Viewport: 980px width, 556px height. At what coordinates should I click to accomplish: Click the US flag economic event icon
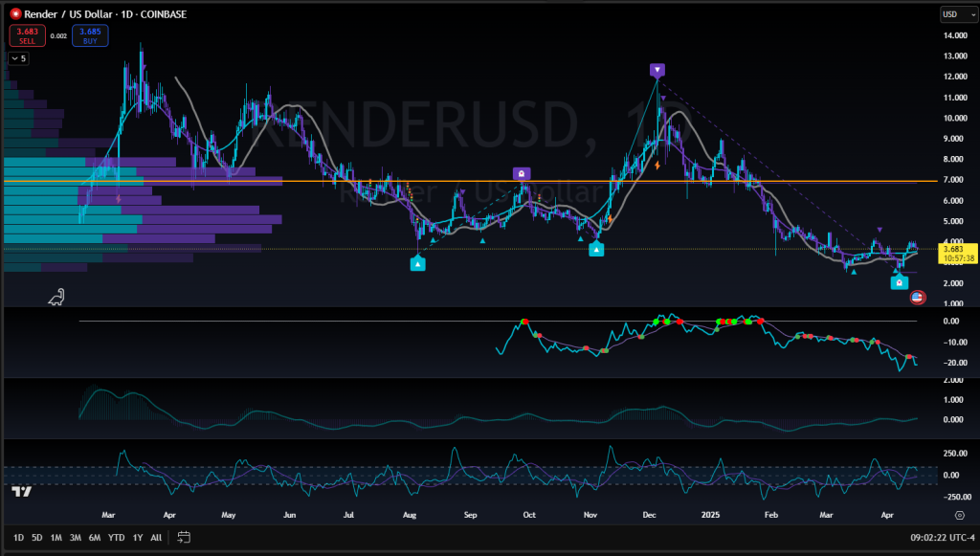(x=917, y=298)
